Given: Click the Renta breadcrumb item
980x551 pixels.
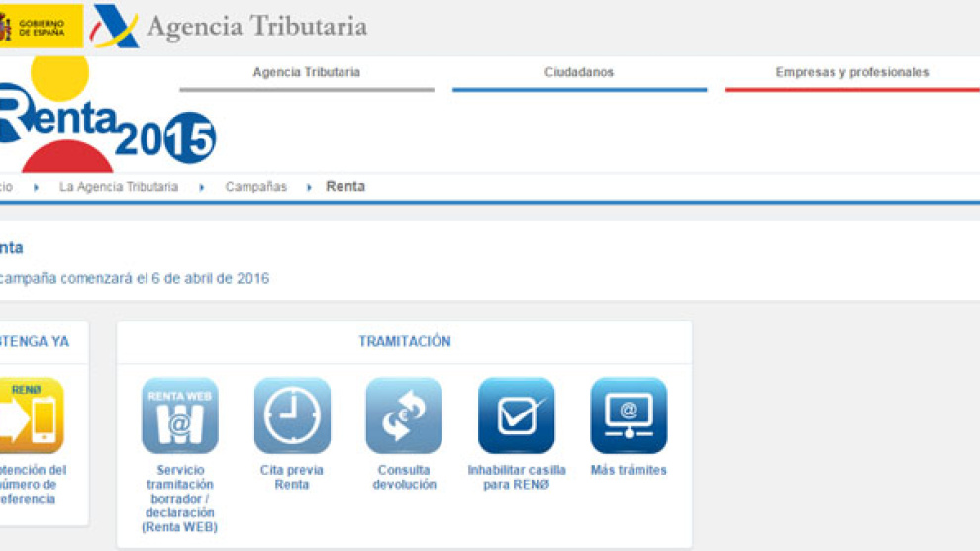Looking at the screenshot, I should pos(345,187).
